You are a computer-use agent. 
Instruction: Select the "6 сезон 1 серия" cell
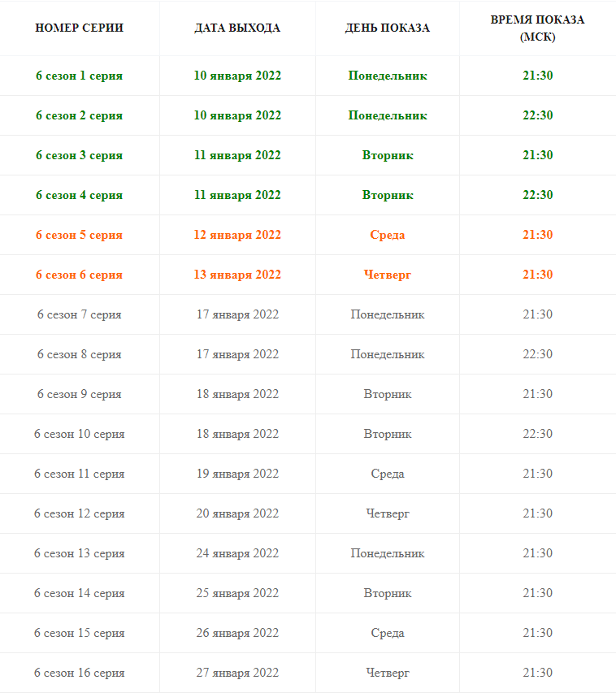pyautogui.click(x=80, y=76)
